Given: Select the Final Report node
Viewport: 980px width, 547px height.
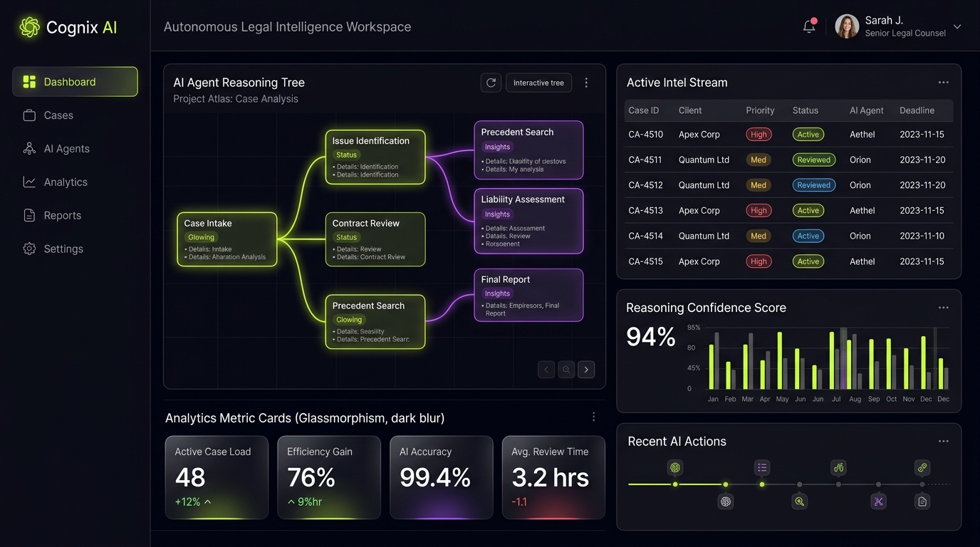Looking at the screenshot, I should tap(528, 295).
